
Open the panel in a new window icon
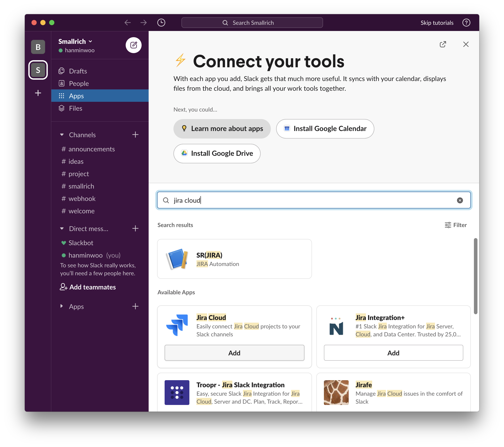pos(442,44)
